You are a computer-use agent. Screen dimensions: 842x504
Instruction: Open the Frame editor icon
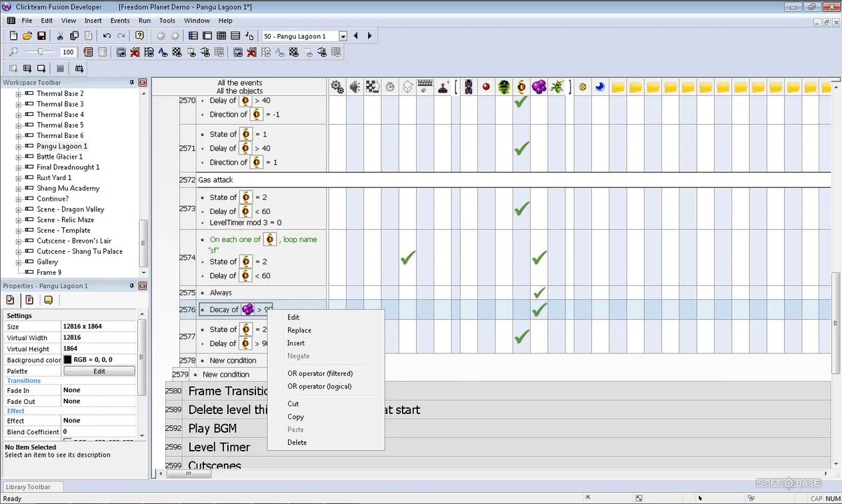[207, 36]
